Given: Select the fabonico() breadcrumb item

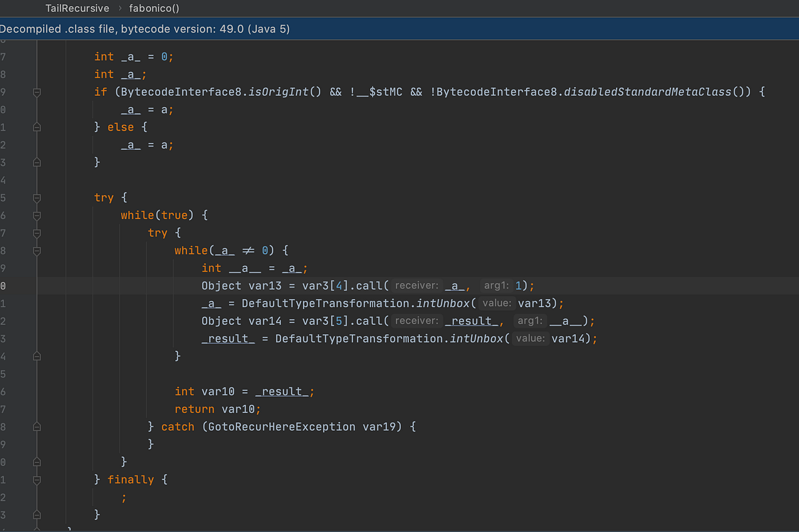Looking at the screenshot, I should [154, 8].
